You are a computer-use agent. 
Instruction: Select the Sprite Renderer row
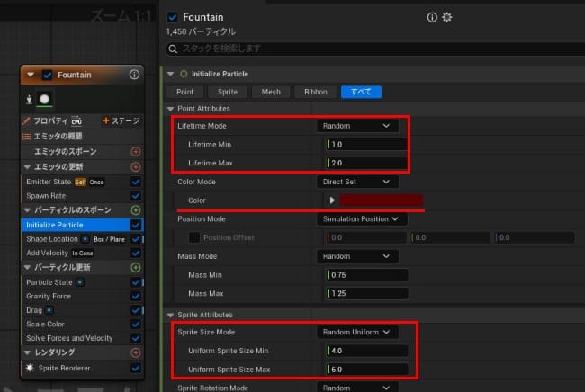pos(83,368)
